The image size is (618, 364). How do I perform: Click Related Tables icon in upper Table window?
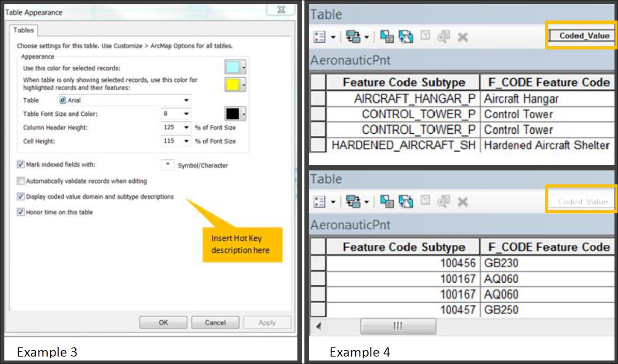353,37
